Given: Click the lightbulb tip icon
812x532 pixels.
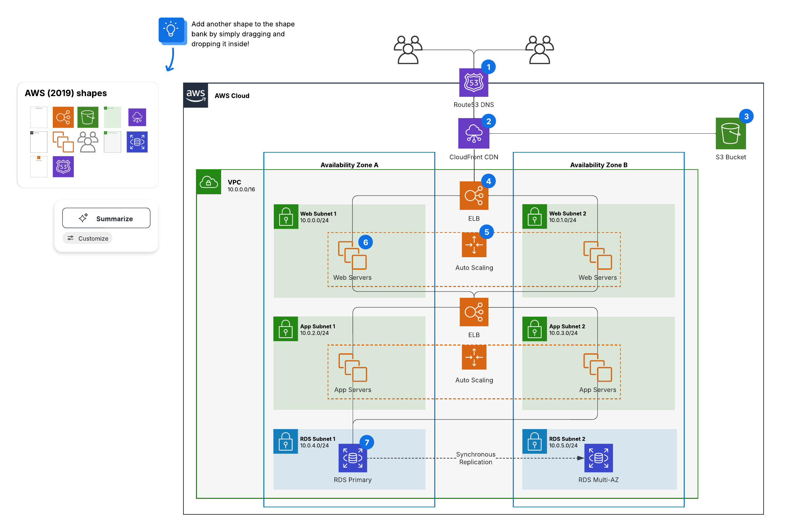Looking at the screenshot, I should (171, 30).
